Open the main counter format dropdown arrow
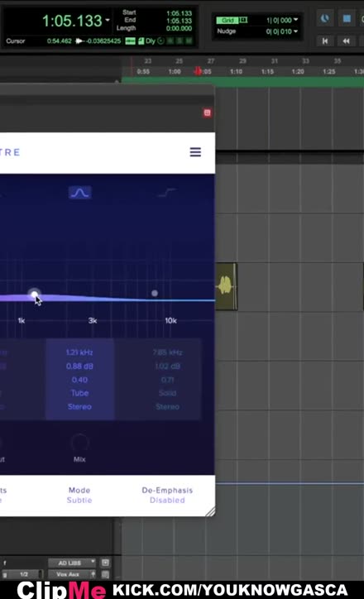The height and width of the screenshot is (599, 364). 108,20
